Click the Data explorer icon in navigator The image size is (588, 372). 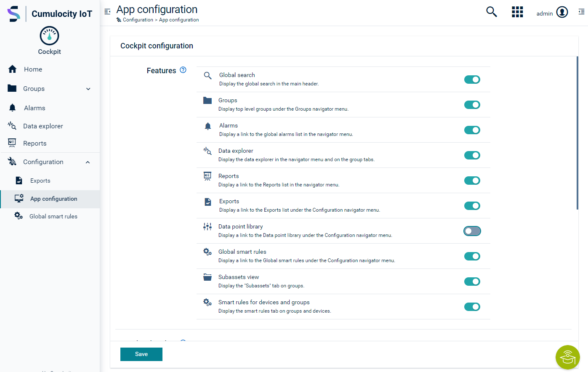point(12,125)
